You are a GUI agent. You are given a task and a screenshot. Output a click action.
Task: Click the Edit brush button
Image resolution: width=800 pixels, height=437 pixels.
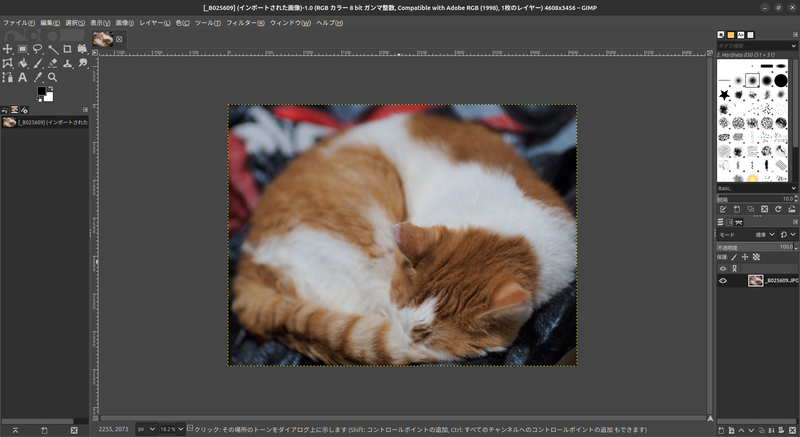pyautogui.click(x=723, y=209)
